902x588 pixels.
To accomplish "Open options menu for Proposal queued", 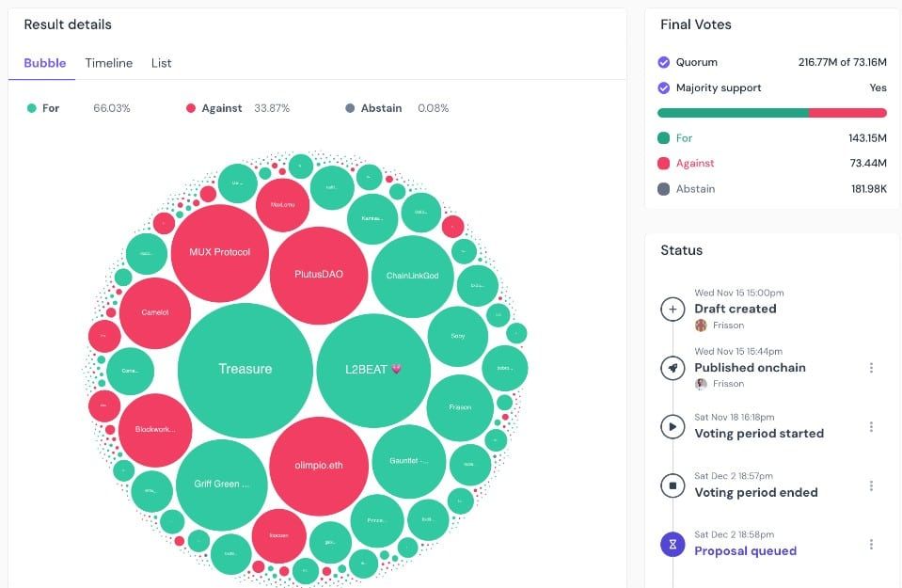I will 872,545.
